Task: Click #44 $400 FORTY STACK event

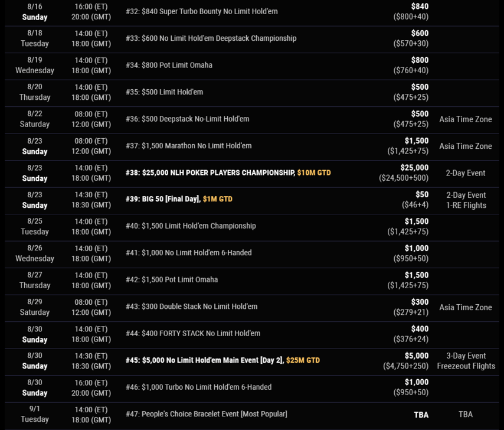Action: (x=192, y=333)
